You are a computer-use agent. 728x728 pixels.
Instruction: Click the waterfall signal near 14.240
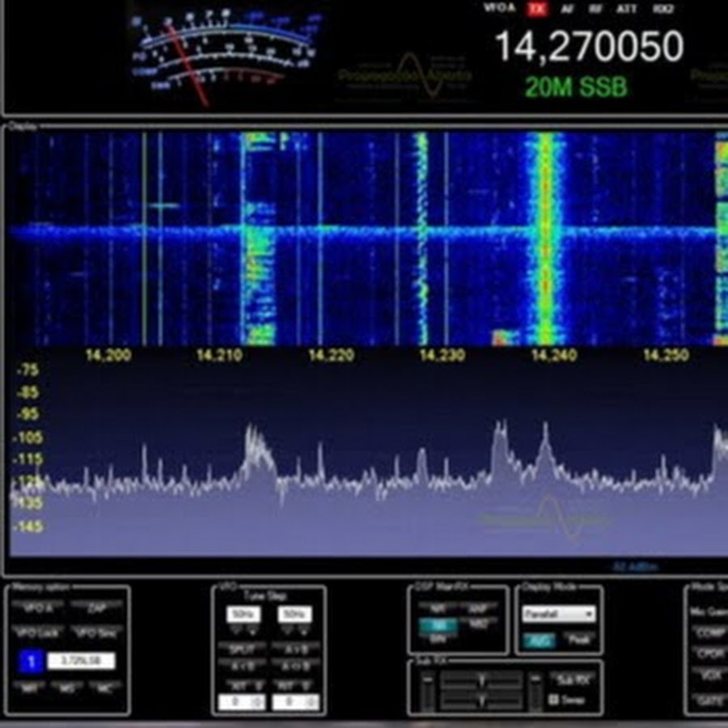coord(545,239)
